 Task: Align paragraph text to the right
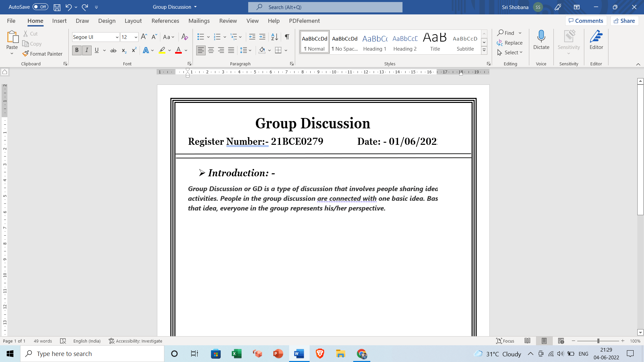click(x=221, y=50)
